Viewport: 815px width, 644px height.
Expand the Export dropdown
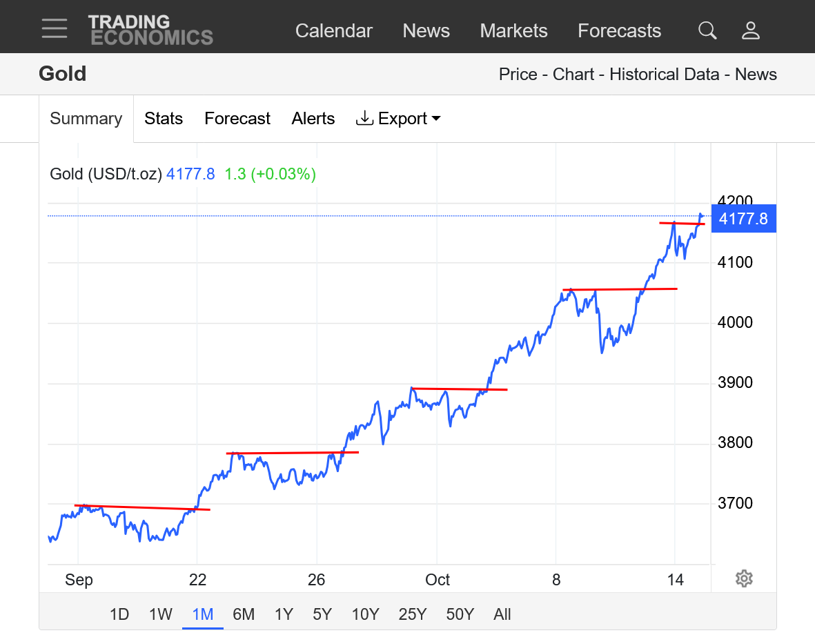tap(398, 119)
